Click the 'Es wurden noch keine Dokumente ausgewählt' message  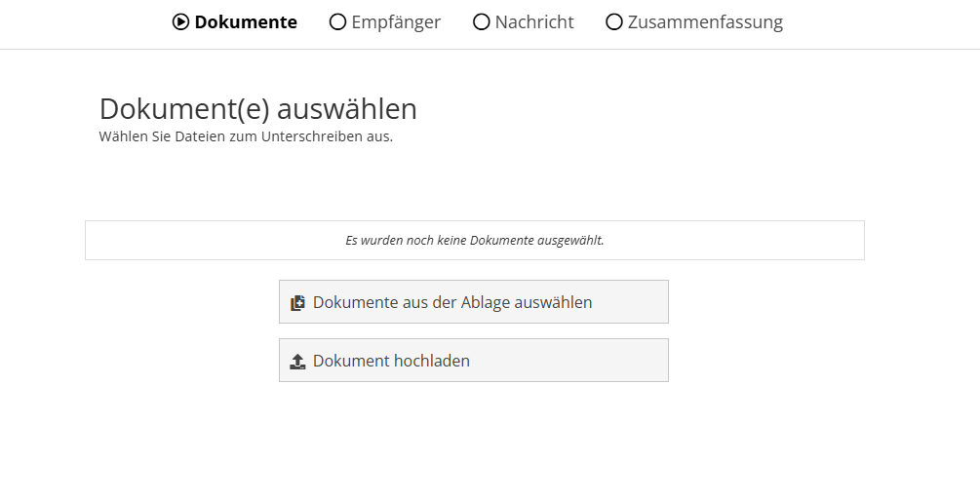click(x=474, y=240)
